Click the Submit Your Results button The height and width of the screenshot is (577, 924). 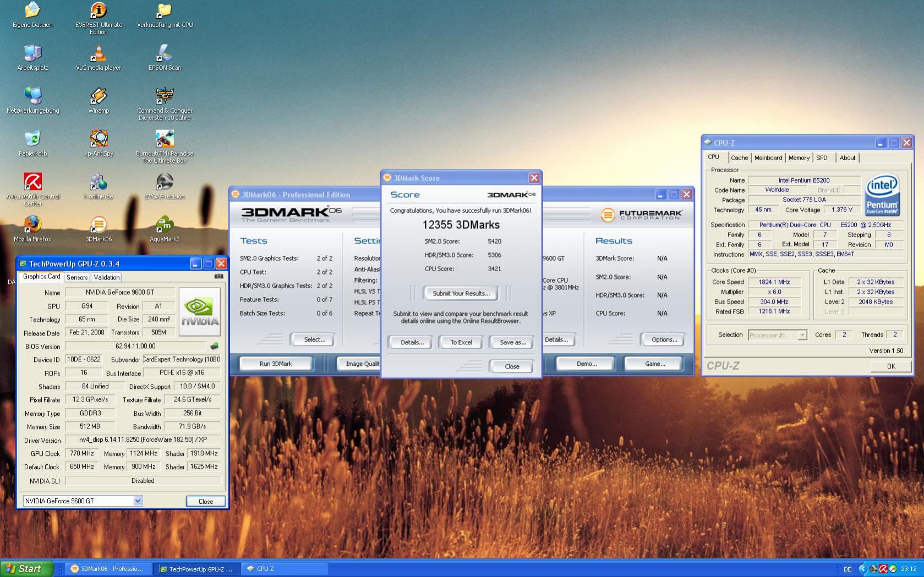[461, 294]
